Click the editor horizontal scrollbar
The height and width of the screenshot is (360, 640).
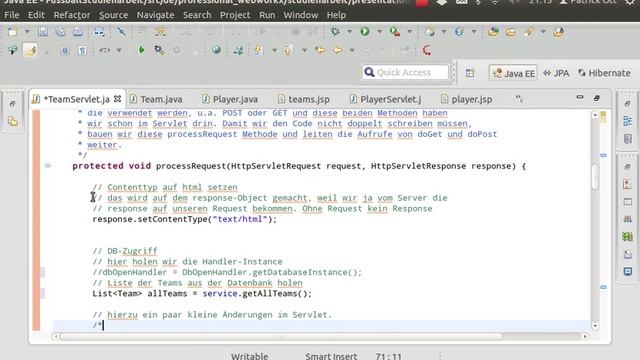[282, 337]
